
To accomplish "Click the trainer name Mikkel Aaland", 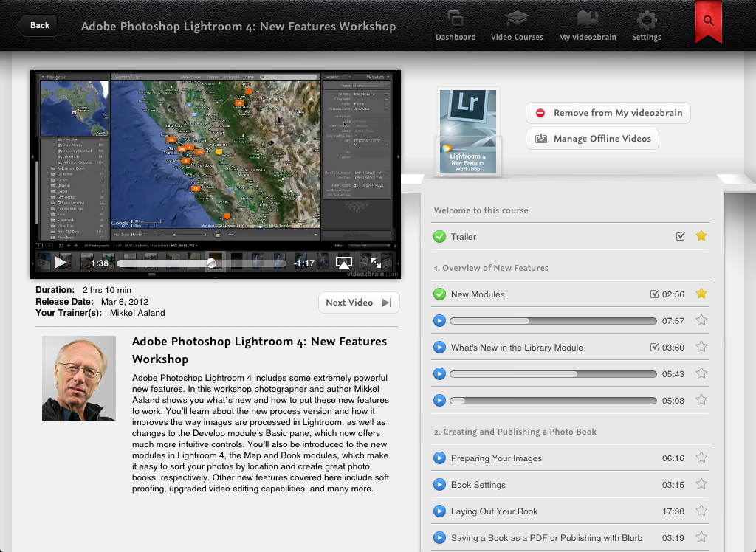I will (x=137, y=313).
